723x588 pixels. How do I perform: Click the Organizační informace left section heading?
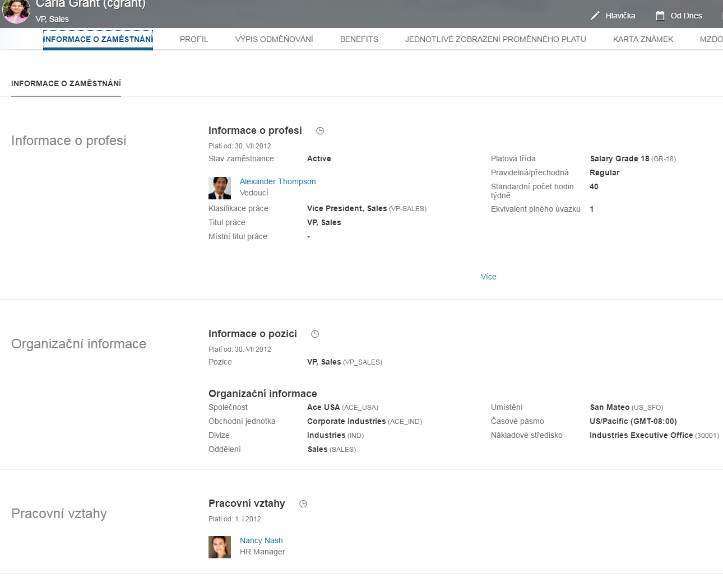(x=78, y=344)
